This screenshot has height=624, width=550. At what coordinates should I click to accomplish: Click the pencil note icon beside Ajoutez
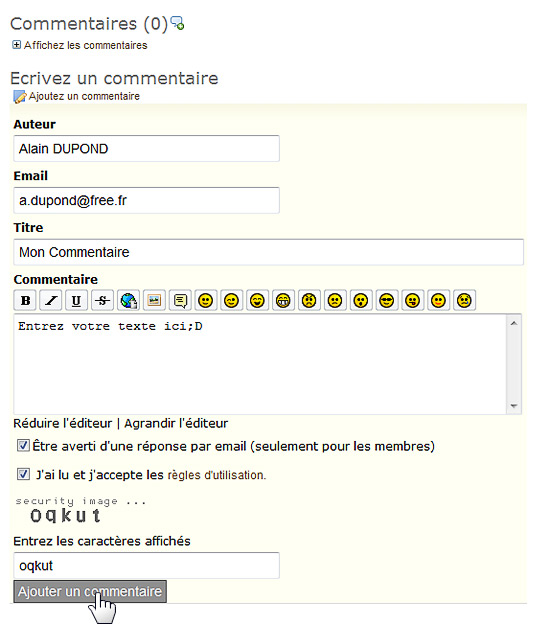coord(20,97)
